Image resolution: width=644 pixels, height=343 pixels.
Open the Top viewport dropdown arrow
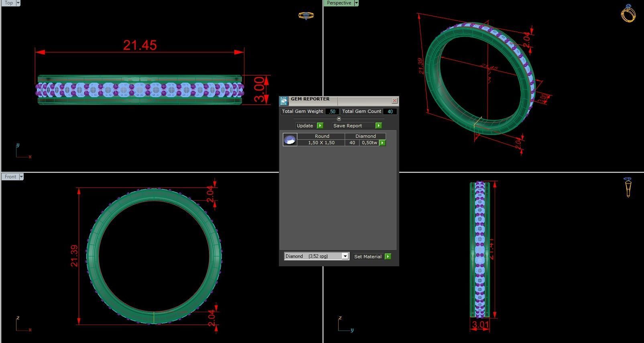tap(18, 3)
